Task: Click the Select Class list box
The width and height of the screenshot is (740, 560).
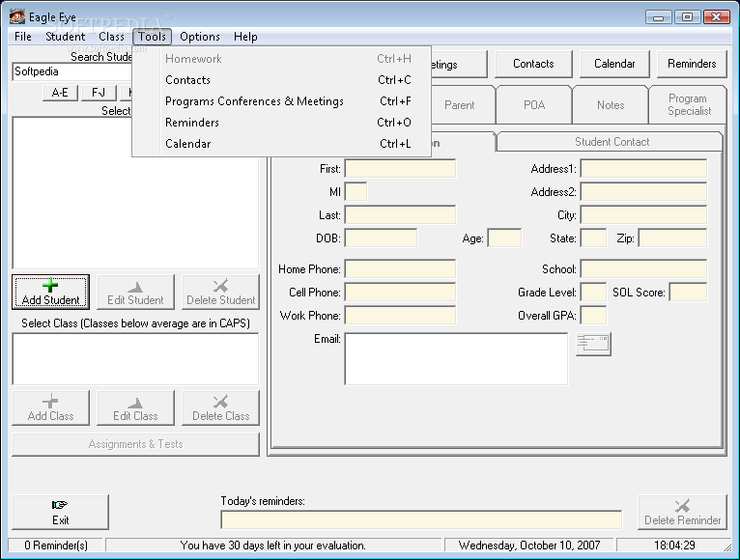Action: coord(135,359)
